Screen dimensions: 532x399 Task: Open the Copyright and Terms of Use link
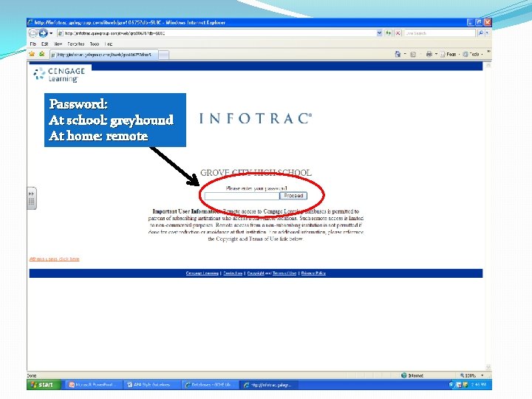point(272,273)
